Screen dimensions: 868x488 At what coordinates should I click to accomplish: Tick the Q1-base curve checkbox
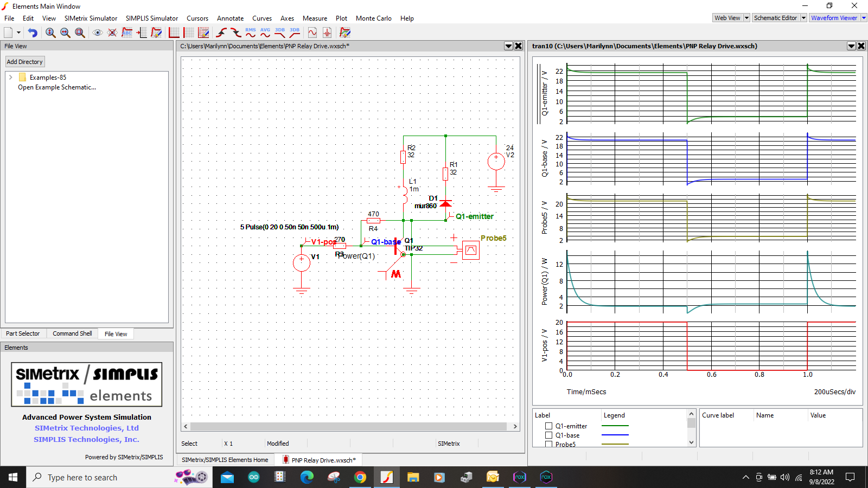(549, 435)
